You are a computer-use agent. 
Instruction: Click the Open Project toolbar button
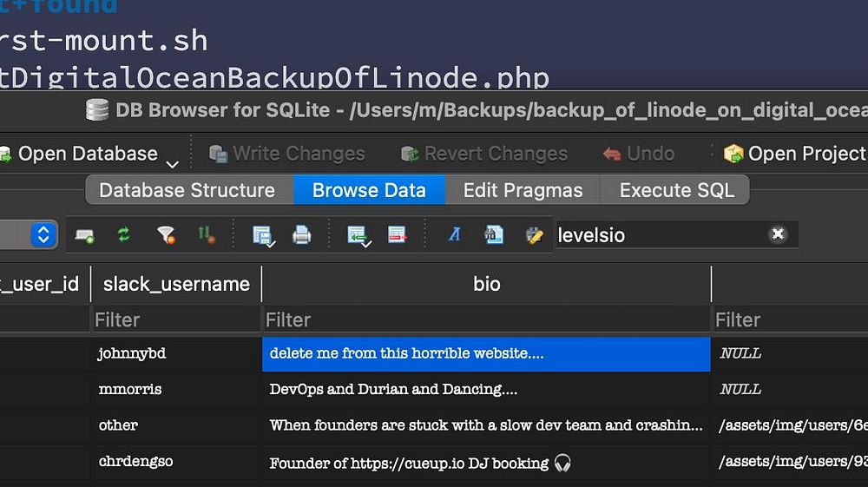794,154
